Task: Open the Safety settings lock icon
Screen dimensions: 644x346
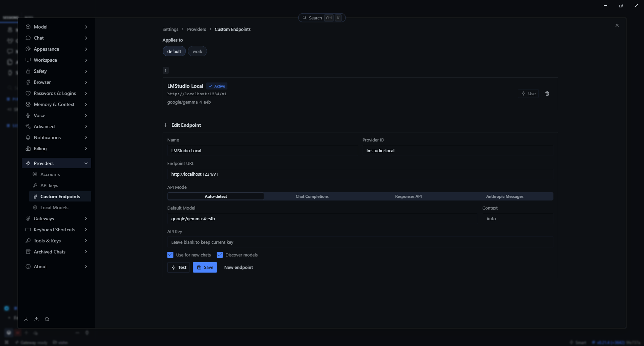Action: coord(28,71)
